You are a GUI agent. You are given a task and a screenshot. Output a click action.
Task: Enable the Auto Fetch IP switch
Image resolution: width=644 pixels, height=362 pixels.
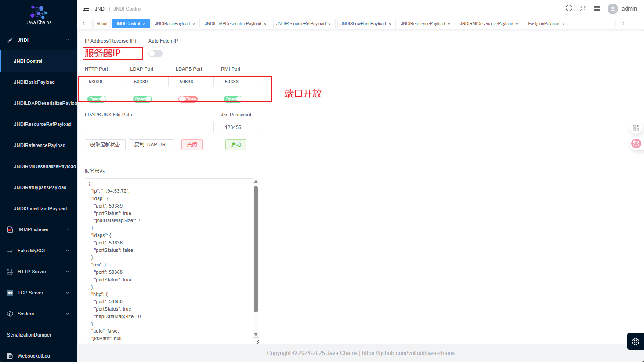156,54
